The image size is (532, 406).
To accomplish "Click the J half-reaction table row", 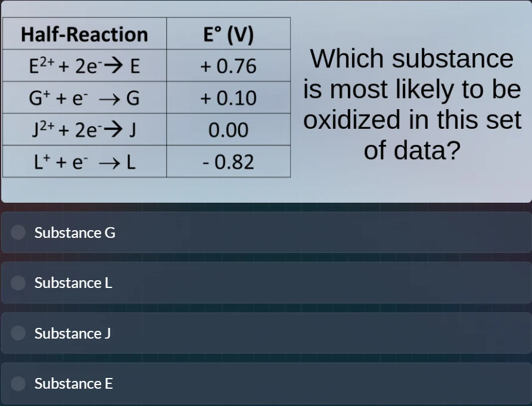I will 83,129.
